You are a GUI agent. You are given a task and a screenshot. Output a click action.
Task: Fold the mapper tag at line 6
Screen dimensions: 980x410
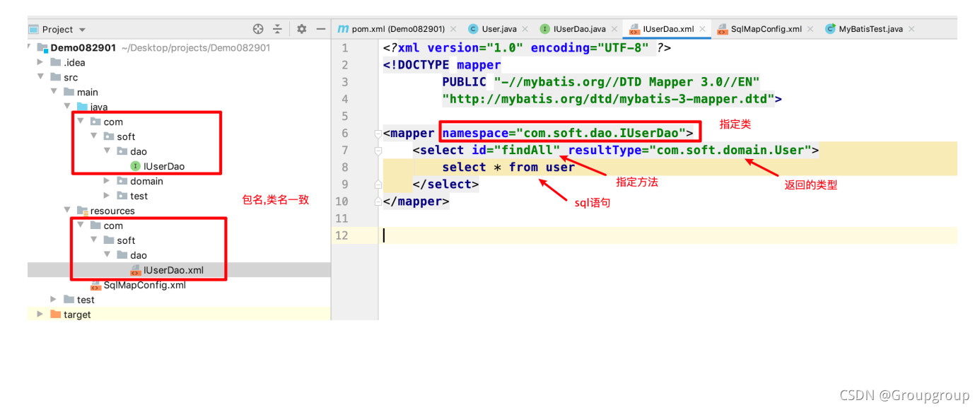pyautogui.click(x=378, y=133)
